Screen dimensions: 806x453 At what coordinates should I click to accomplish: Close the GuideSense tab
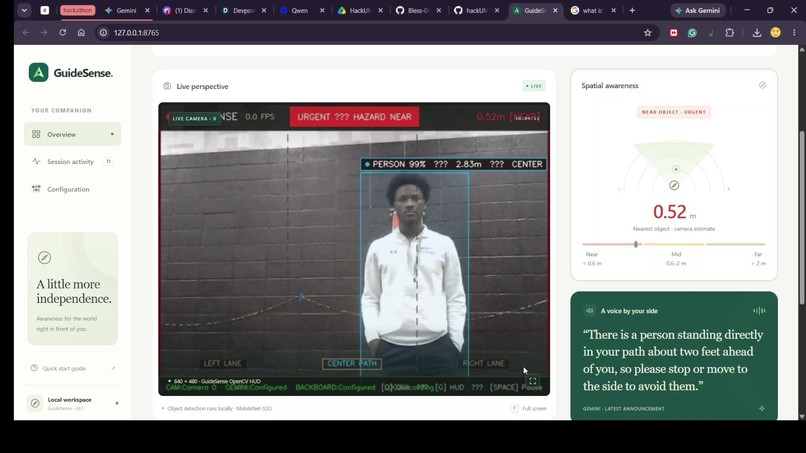click(555, 10)
